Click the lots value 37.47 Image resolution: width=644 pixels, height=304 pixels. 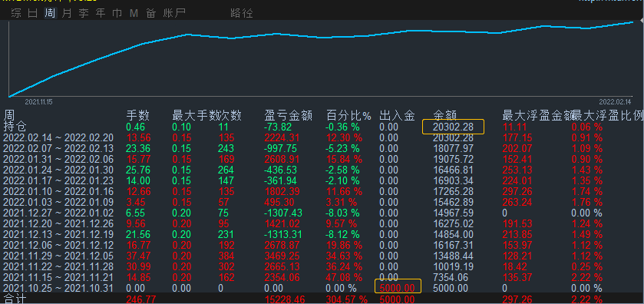coord(138,256)
